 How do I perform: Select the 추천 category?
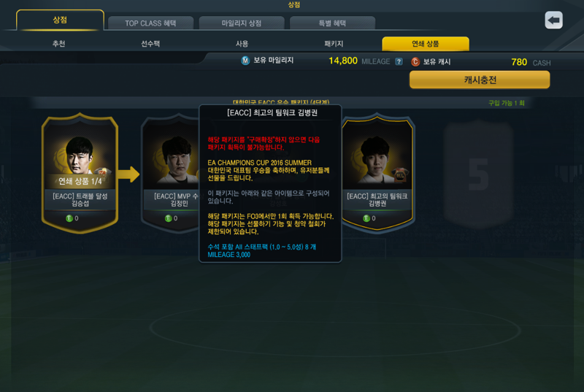click(59, 44)
